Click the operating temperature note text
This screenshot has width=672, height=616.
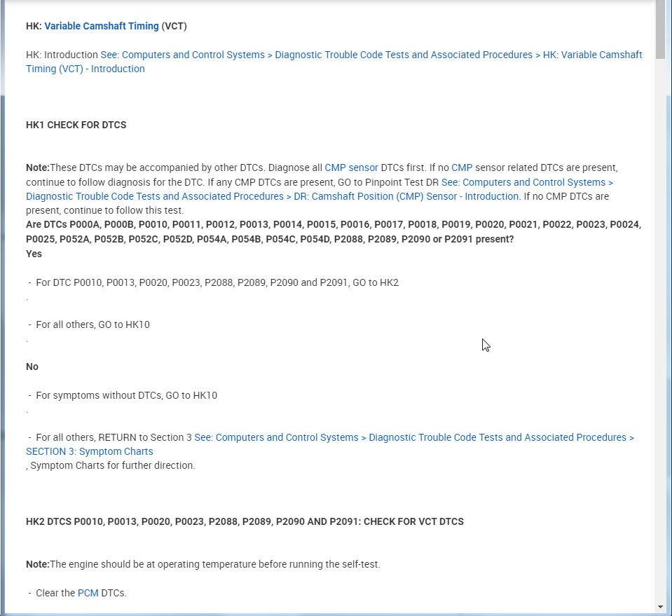tap(203, 564)
